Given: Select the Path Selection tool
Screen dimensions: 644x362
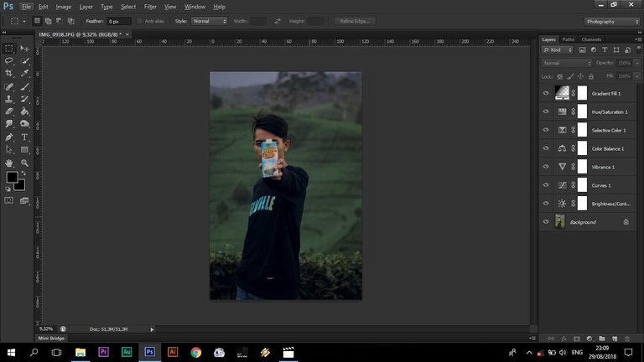Looking at the screenshot, I should click(8, 150).
